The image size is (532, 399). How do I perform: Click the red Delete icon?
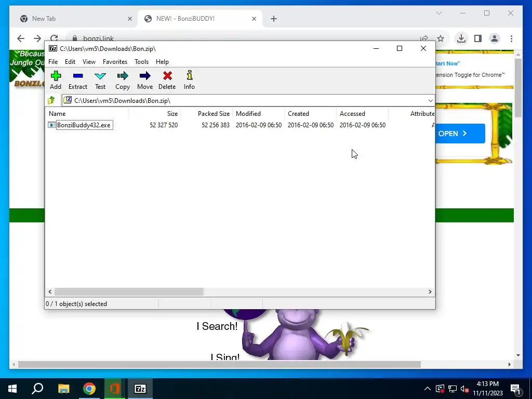pos(167,76)
